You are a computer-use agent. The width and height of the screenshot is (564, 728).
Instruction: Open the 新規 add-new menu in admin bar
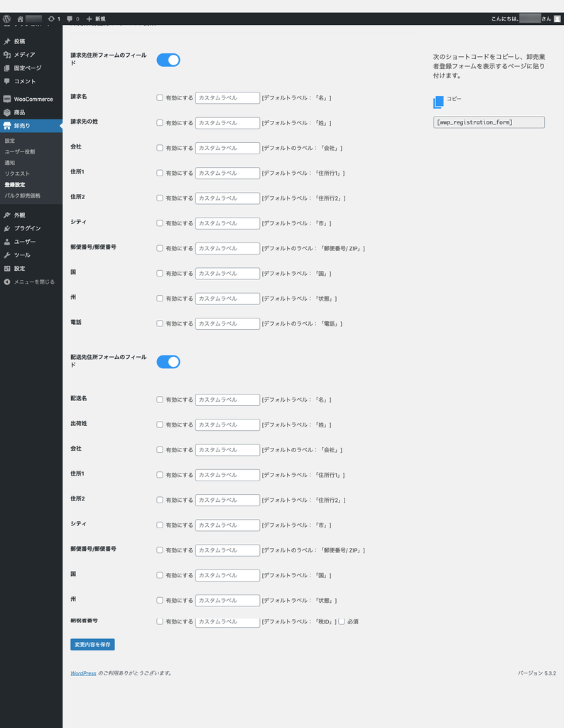tap(95, 18)
